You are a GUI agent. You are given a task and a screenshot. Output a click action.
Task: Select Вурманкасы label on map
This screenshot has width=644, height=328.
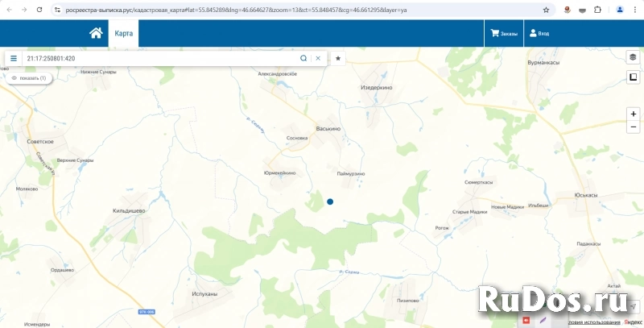pyautogui.click(x=543, y=63)
